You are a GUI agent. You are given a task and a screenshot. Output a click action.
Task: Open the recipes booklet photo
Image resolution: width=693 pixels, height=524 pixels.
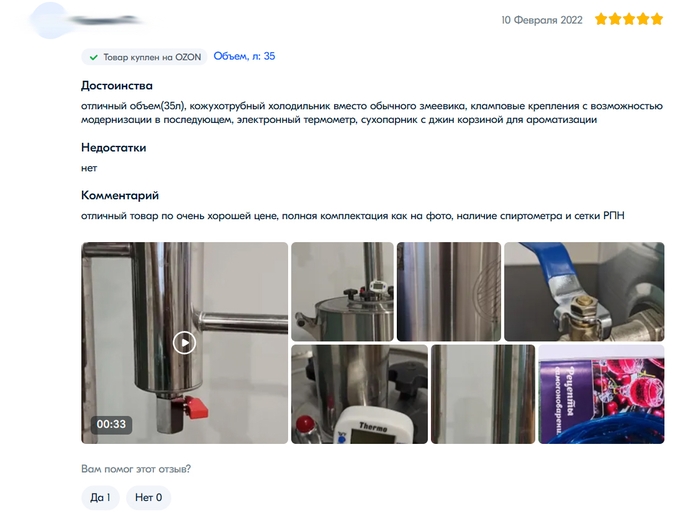click(x=602, y=395)
